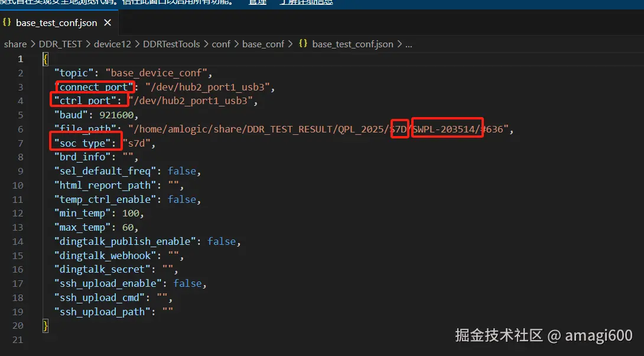Click the min_temp value 100
Viewport: 644px width, 356px height.
[x=131, y=213]
